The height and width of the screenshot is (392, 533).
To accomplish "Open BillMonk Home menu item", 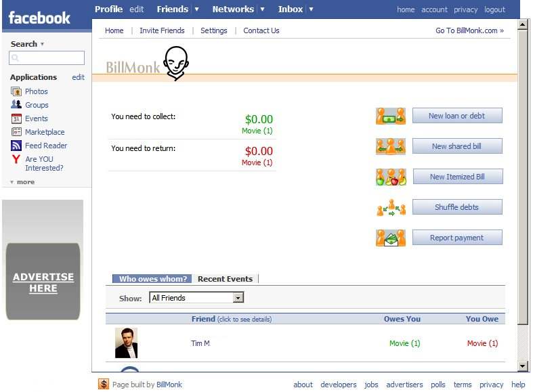I will 114,30.
